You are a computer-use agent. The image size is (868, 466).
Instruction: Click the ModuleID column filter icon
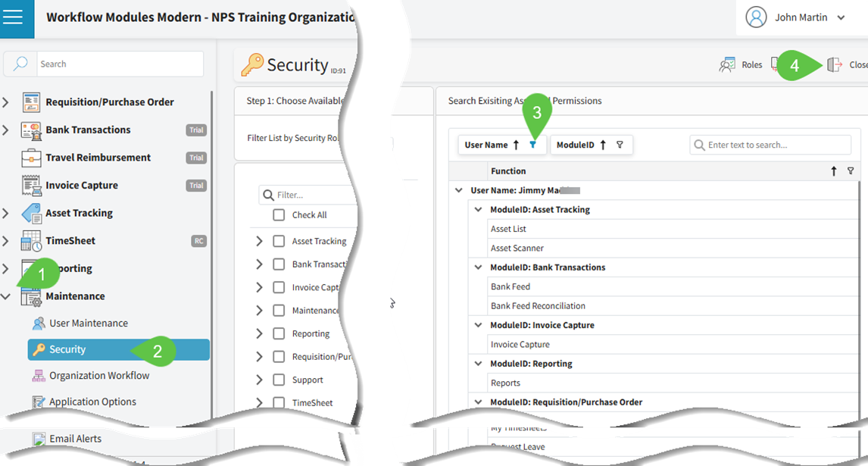tap(620, 145)
